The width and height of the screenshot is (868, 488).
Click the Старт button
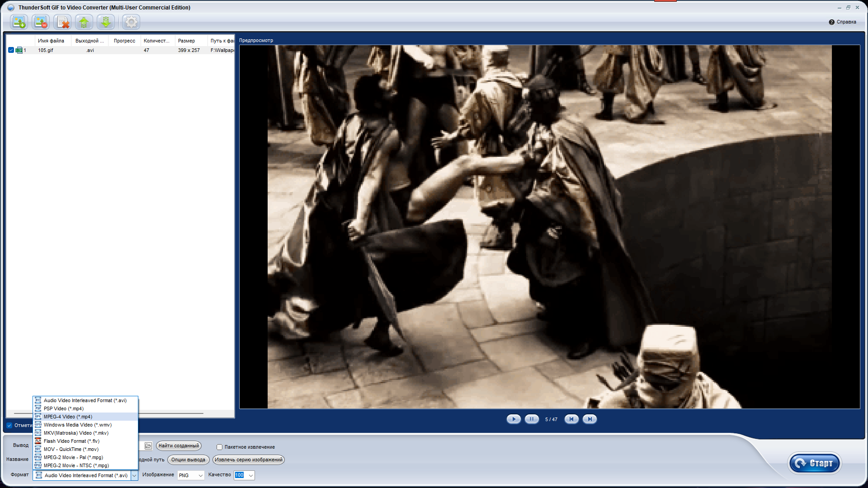point(814,463)
